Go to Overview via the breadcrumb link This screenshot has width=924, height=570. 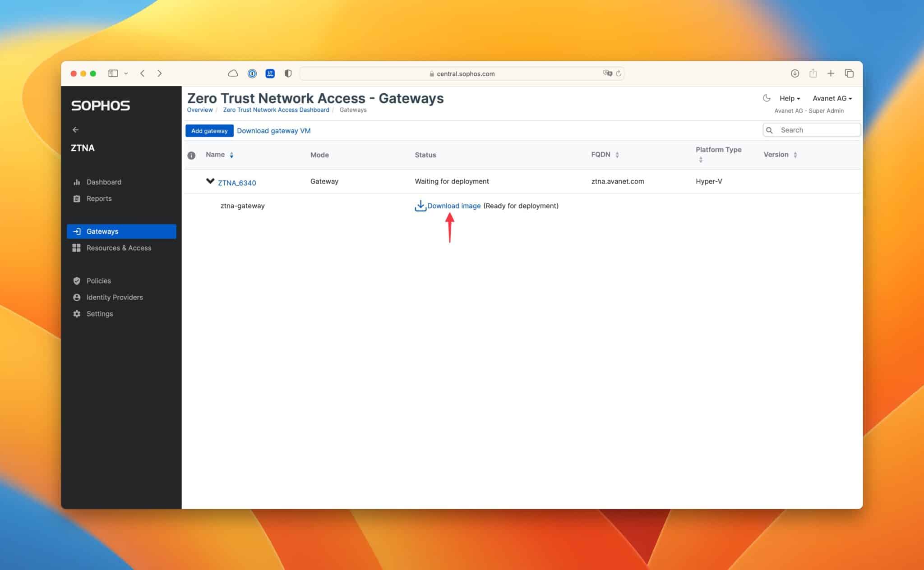(200, 110)
